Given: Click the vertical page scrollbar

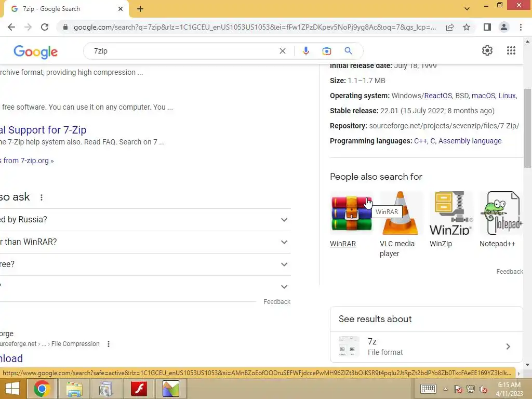Looking at the screenshot, I should click(527, 128).
